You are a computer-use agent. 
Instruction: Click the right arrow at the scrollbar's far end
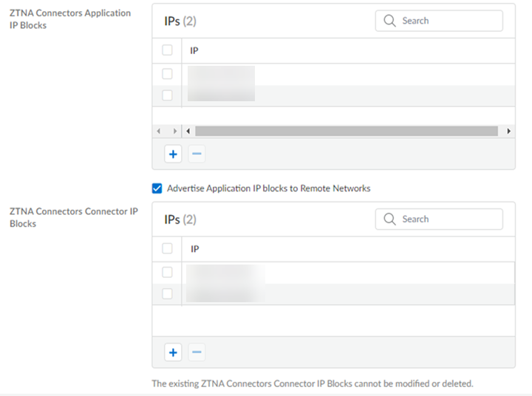tap(509, 131)
